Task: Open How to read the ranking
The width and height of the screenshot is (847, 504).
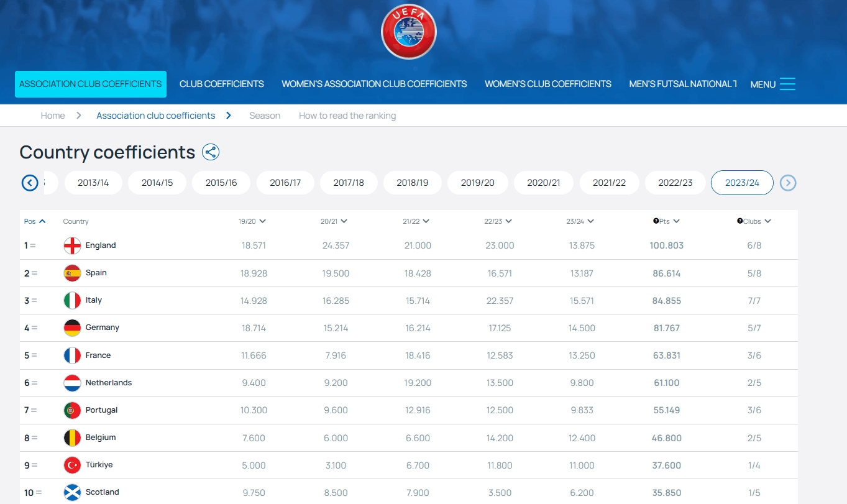Action: (x=347, y=116)
